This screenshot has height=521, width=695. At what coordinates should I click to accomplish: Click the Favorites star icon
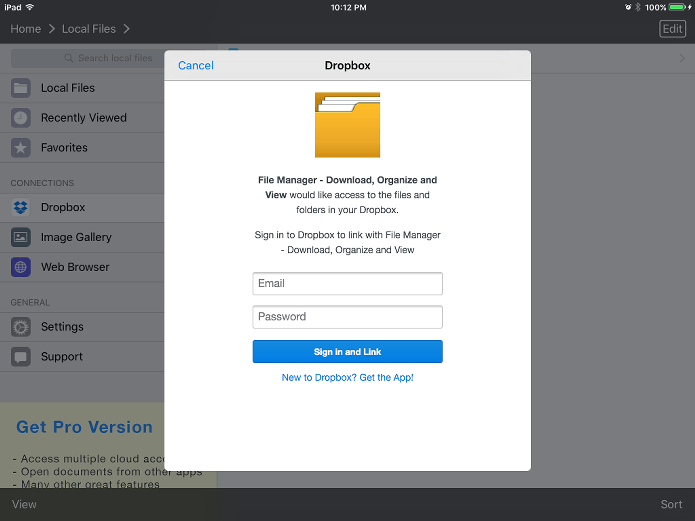pos(20,148)
